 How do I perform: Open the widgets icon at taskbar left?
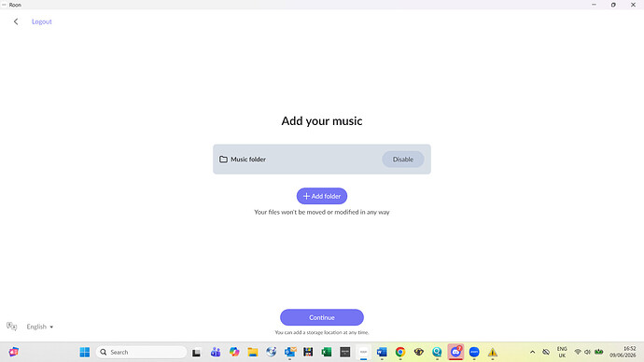pyautogui.click(x=14, y=352)
